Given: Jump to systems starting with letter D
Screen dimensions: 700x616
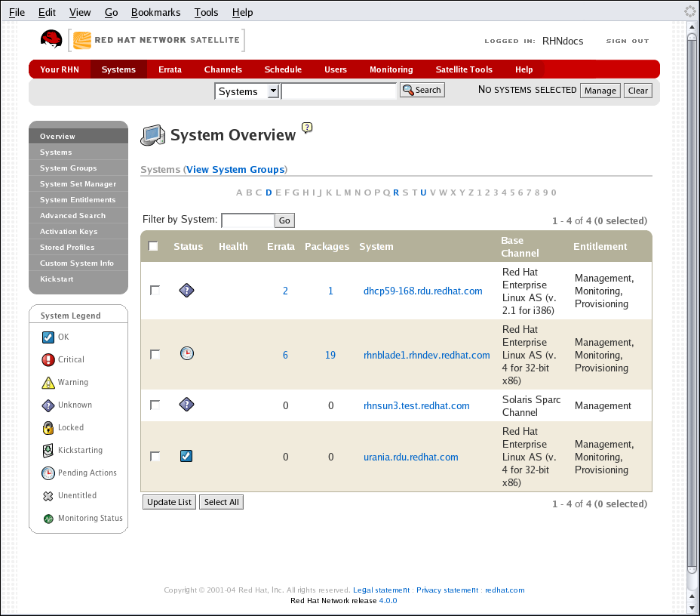Looking at the screenshot, I should [269, 192].
